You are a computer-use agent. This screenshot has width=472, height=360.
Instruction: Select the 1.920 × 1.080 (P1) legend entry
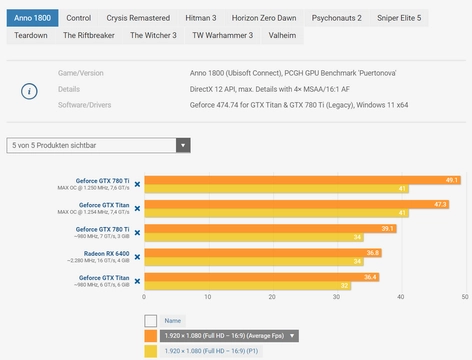point(211,351)
